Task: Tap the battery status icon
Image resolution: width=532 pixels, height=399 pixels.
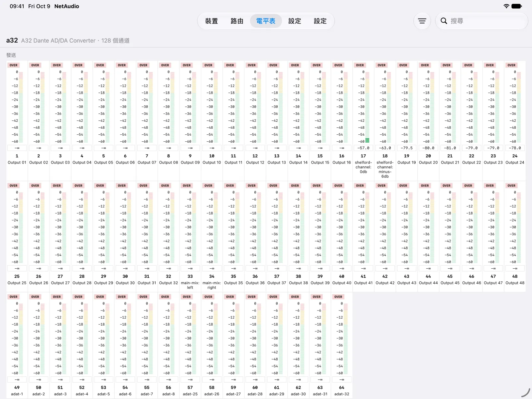Action: pos(517,6)
